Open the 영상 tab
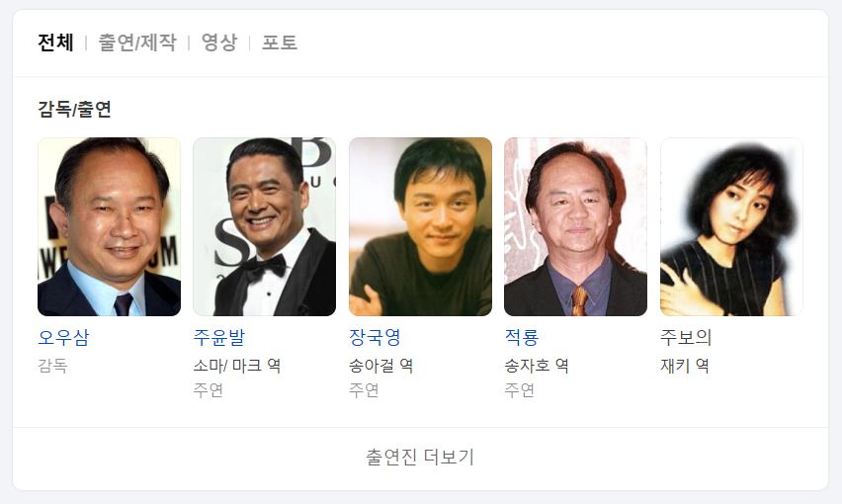842x504 pixels. [219, 42]
